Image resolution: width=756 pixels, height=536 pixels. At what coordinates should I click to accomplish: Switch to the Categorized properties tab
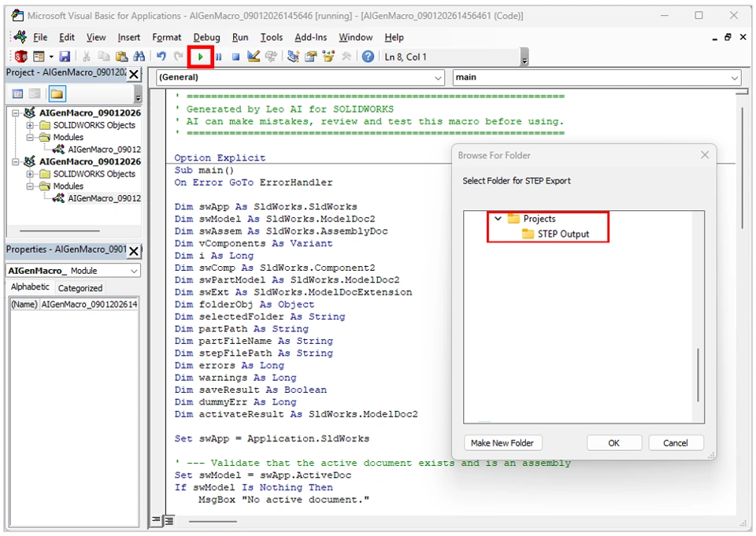[x=80, y=288]
